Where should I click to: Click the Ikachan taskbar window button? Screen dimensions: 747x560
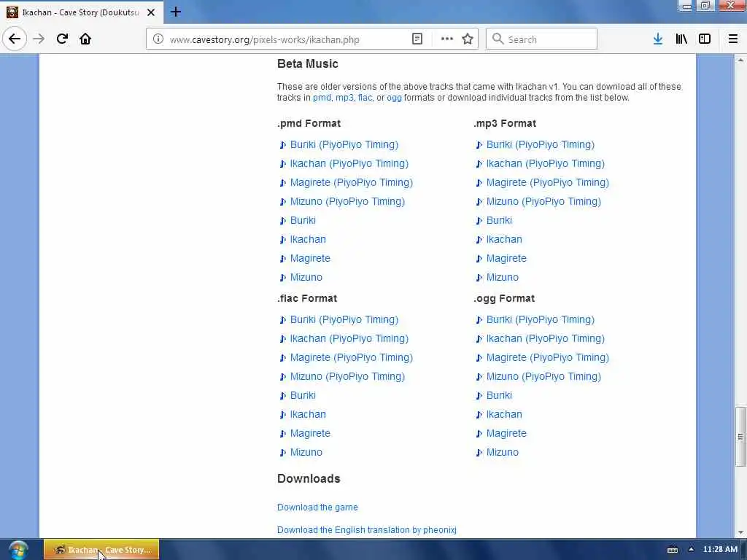pos(101,550)
